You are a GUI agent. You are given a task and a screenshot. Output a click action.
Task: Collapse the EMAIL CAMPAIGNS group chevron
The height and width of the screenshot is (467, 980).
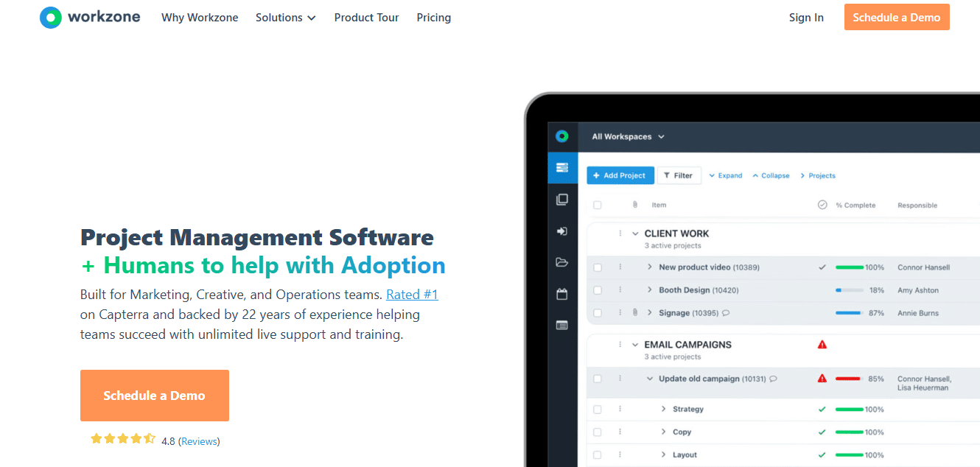click(635, 345)
